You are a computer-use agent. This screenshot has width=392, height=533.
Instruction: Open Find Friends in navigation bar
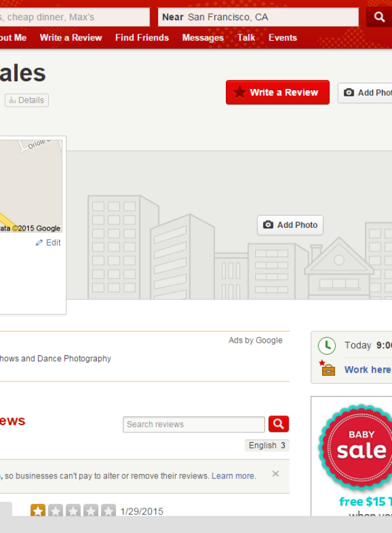pyautogui.click(x=142, y=37)
